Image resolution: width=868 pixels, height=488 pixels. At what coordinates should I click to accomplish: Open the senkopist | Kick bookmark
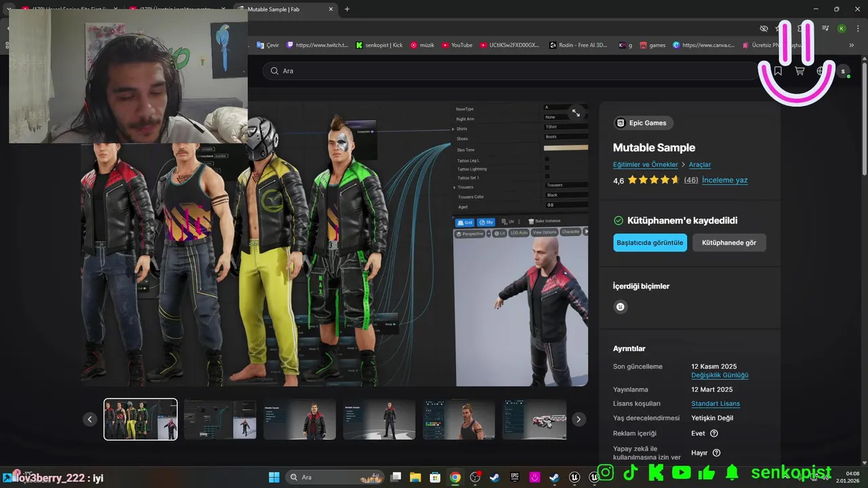(379, 45)
